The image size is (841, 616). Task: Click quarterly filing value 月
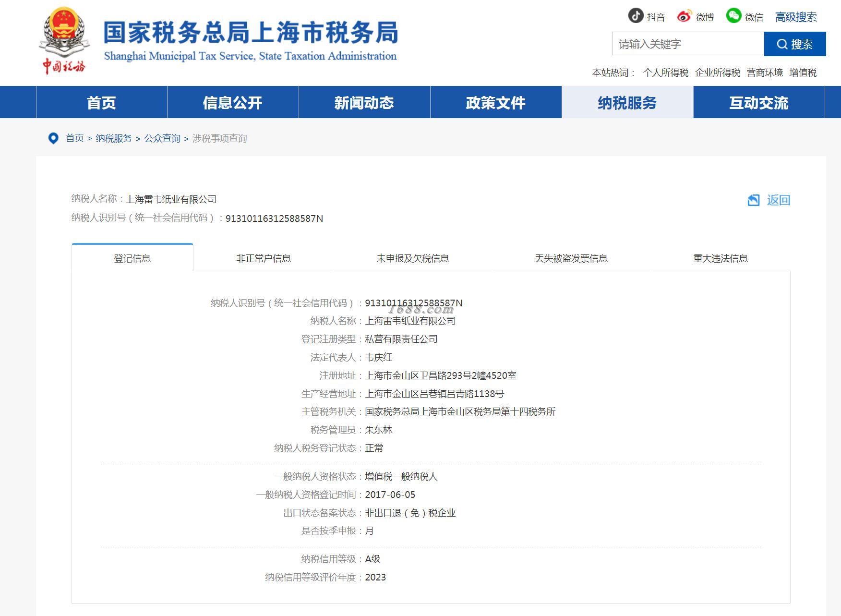[369, 531]
